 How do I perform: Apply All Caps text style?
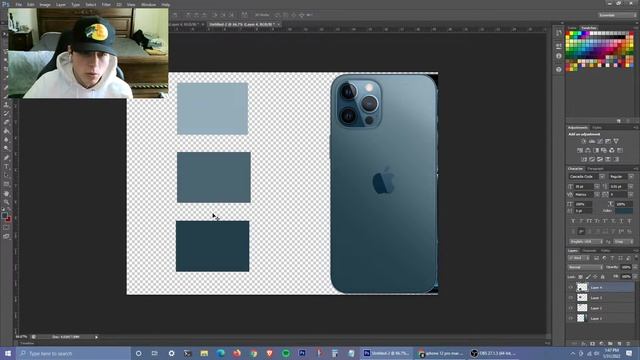[x=589, y=221]
